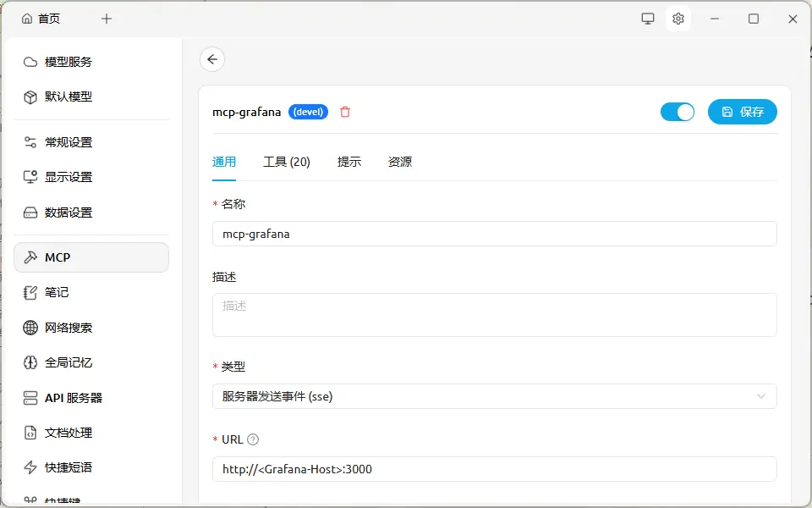Expand the 类型 dropdown selector
The height and width of the screenshot is (508, 812).
(494, 396)
